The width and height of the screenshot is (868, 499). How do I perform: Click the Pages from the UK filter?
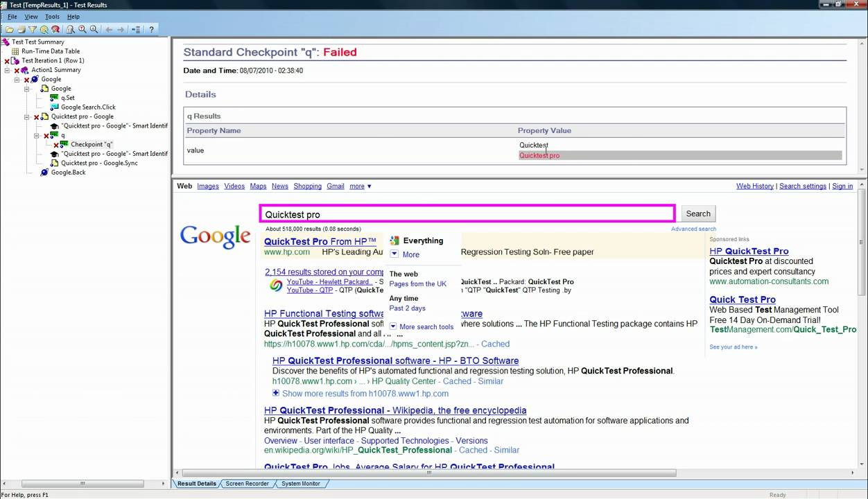pos(418,284)
